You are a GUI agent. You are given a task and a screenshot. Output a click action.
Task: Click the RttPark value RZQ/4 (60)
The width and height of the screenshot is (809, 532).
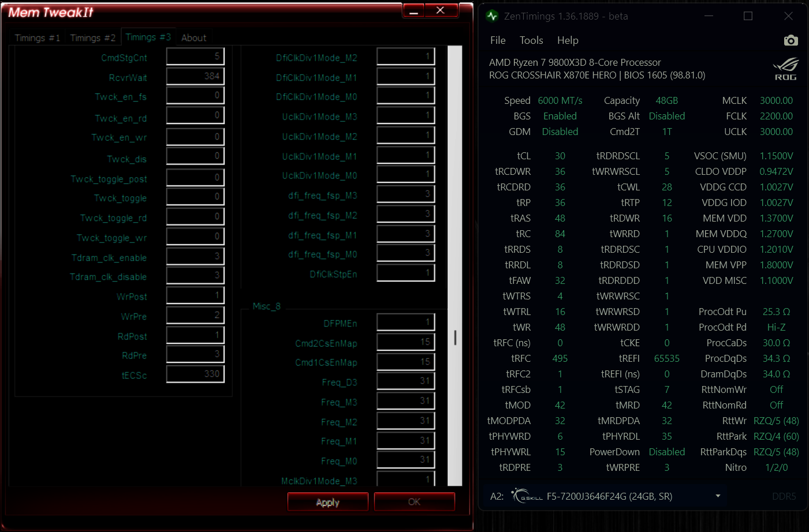tap(776, 436)
